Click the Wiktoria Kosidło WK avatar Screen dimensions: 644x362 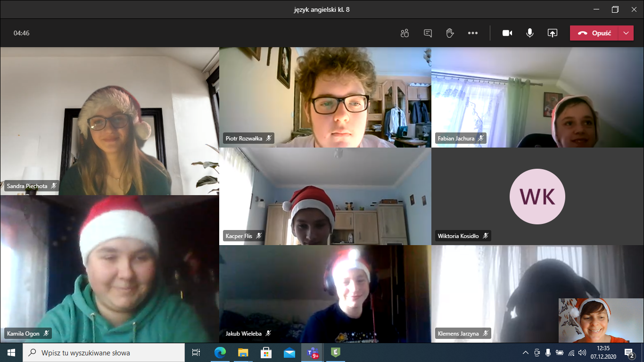537,197
